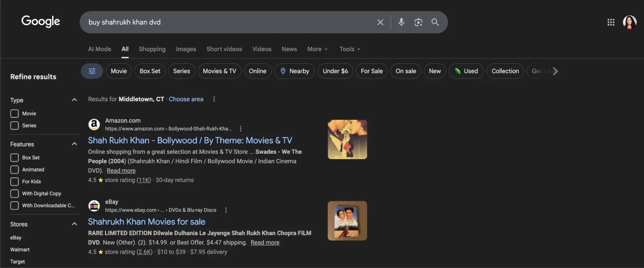
Task: Open the Google account profile picture
Action: tap(630, 22)
